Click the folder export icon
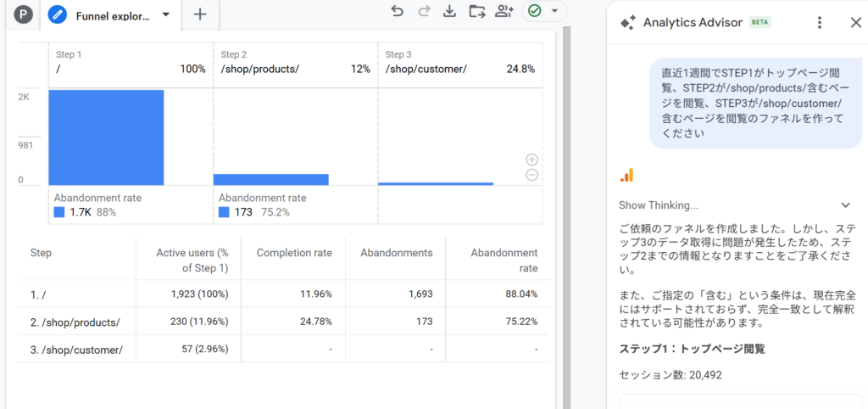 click(x=477, y=12)
